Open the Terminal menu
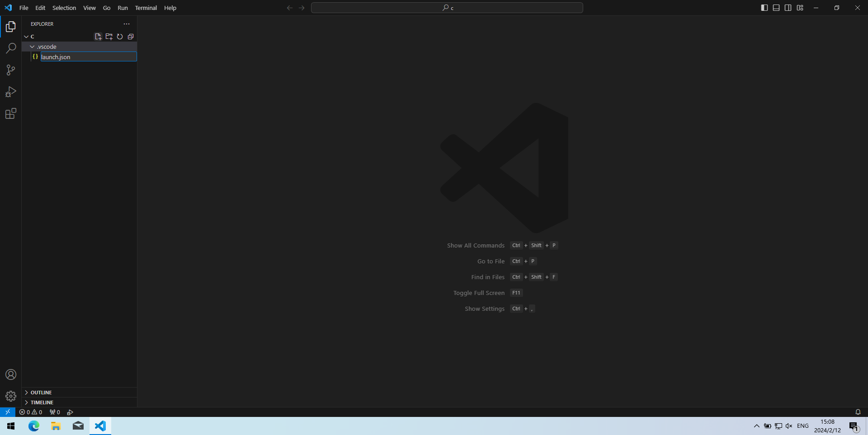 [x=146, y=8]
